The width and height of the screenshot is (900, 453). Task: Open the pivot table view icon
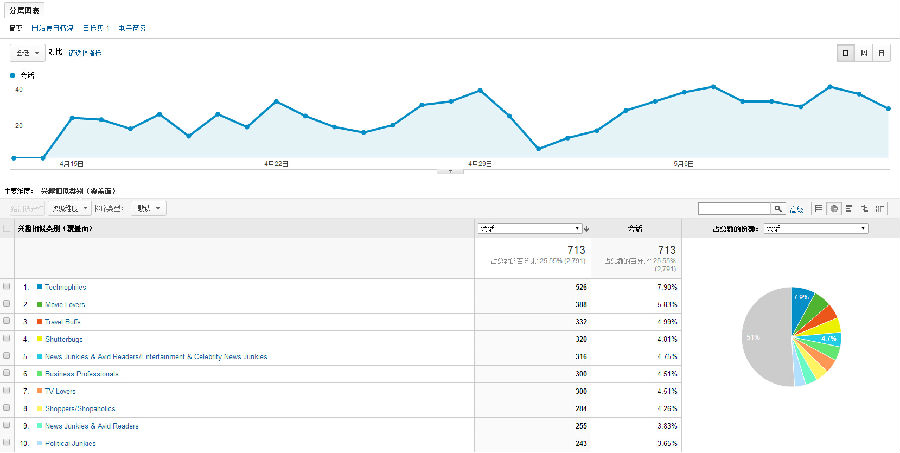click(879, 209)
